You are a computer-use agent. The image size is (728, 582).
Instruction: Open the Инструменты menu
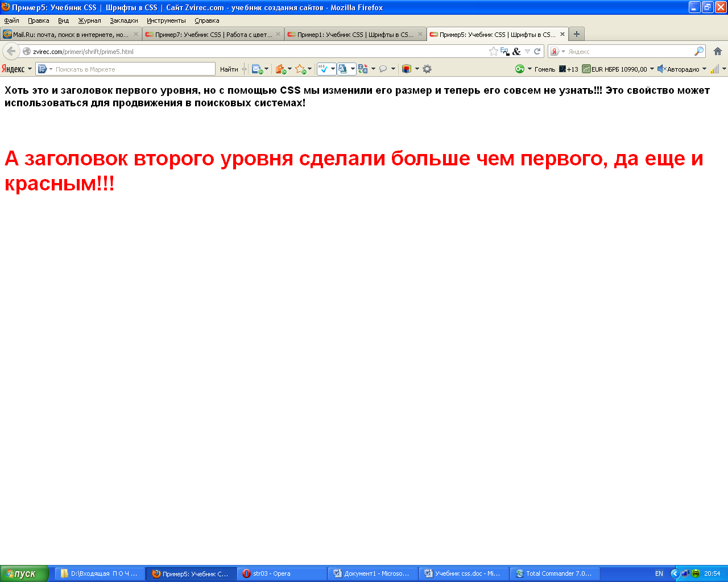[x=166, y=20]
